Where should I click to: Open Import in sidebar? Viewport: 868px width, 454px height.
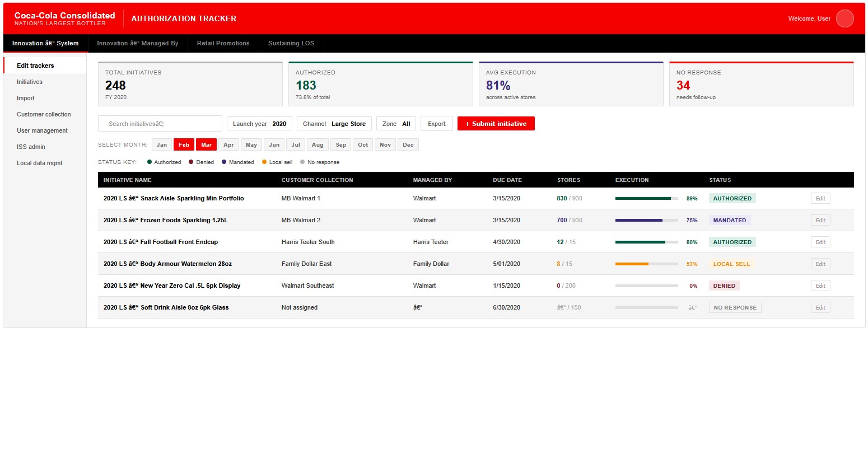45,98
